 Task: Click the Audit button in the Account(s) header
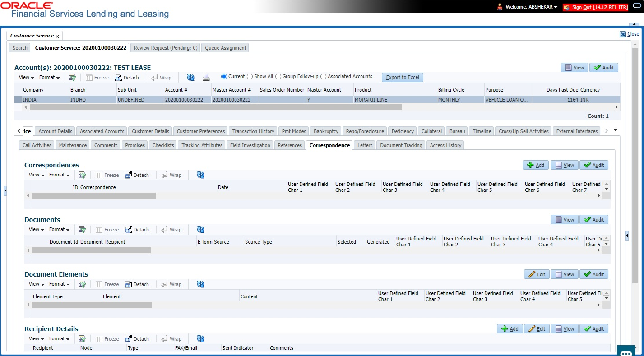point(604,68)
